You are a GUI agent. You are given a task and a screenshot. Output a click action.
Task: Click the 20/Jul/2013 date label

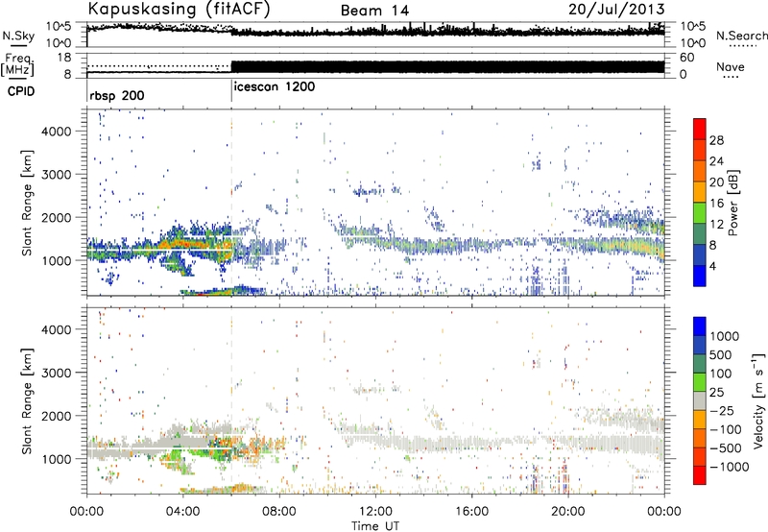pos(616,10)
